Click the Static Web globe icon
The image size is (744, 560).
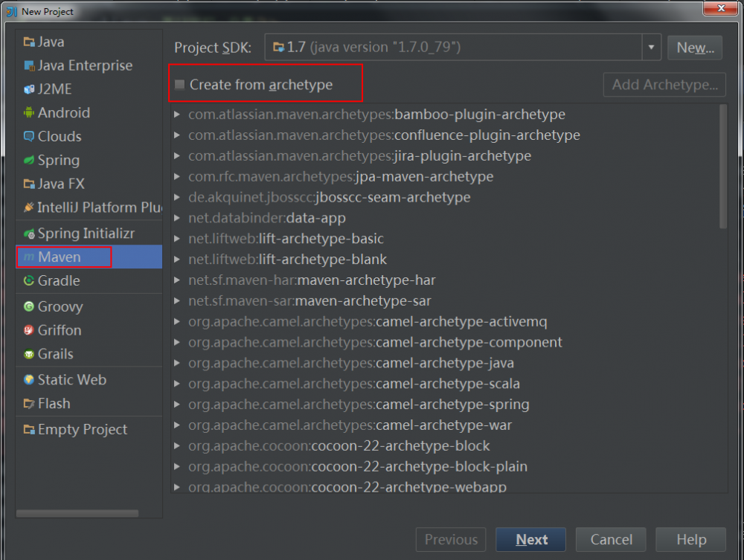[x=29, y=380]
